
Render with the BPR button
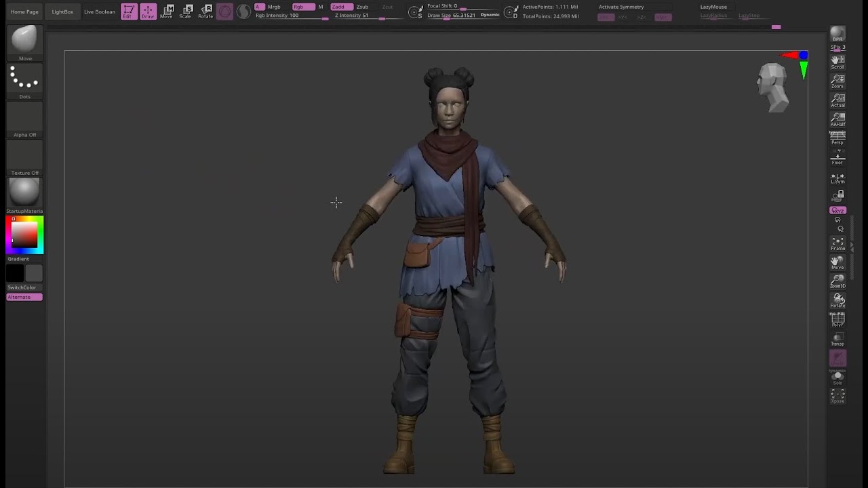pyautogui.click(x=837, y=34)
